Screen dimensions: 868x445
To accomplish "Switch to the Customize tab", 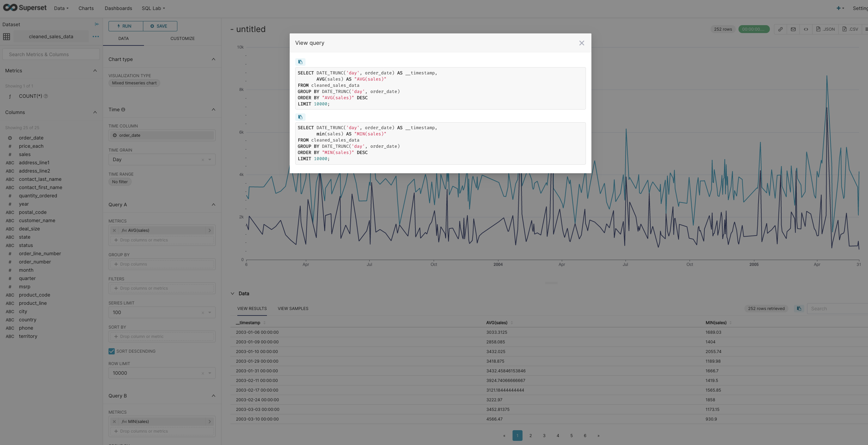I will coord(182,39).
